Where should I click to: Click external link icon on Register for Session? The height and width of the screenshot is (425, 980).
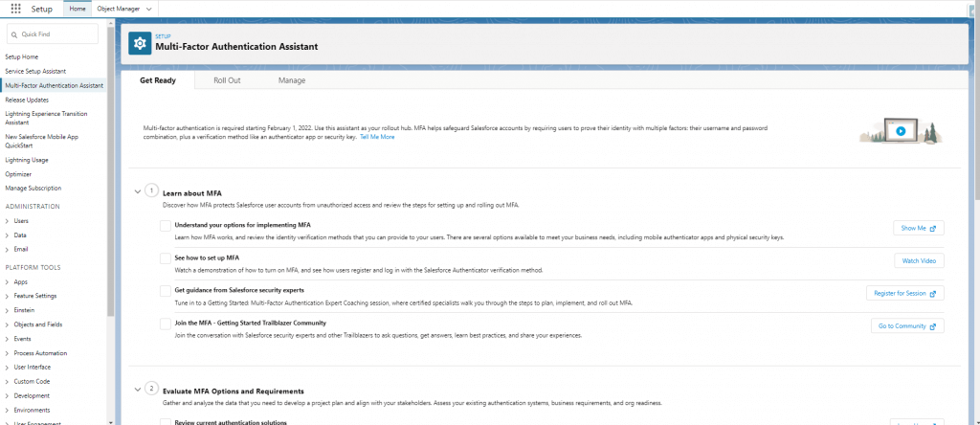pos(932,293)
